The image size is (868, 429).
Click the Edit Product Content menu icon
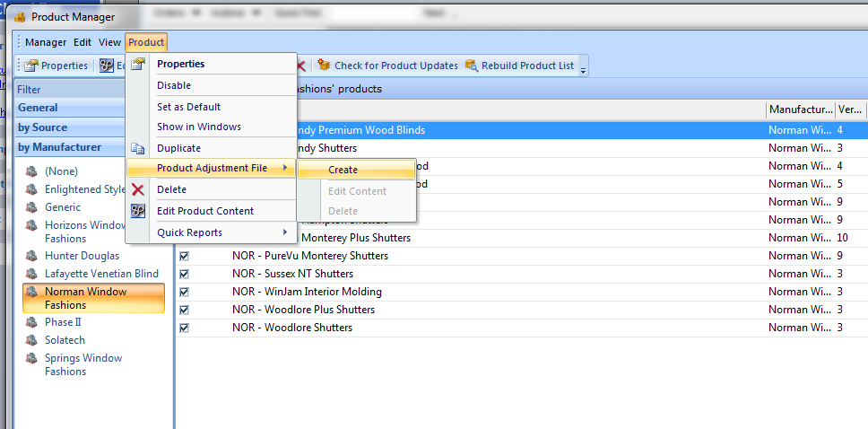tap(138, 211)
